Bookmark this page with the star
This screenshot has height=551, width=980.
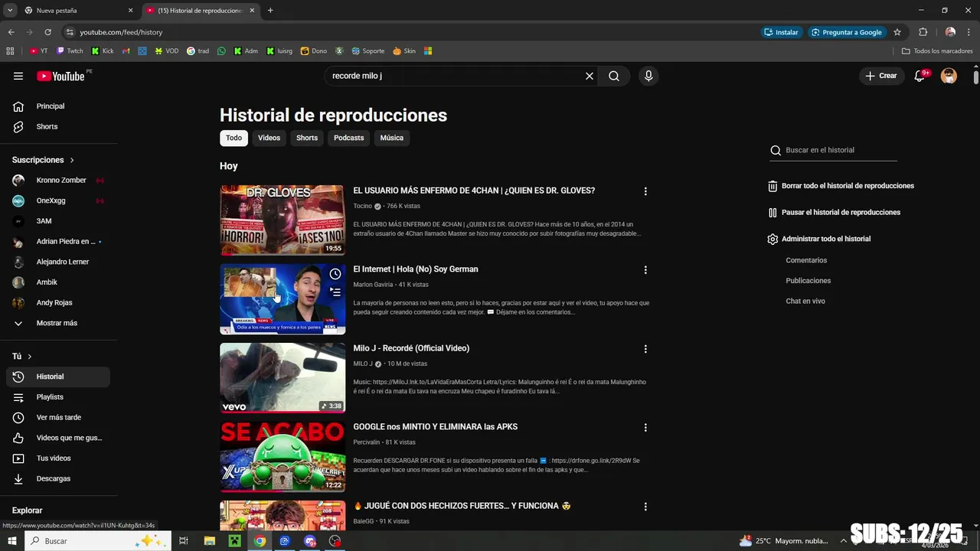[897, 32]
